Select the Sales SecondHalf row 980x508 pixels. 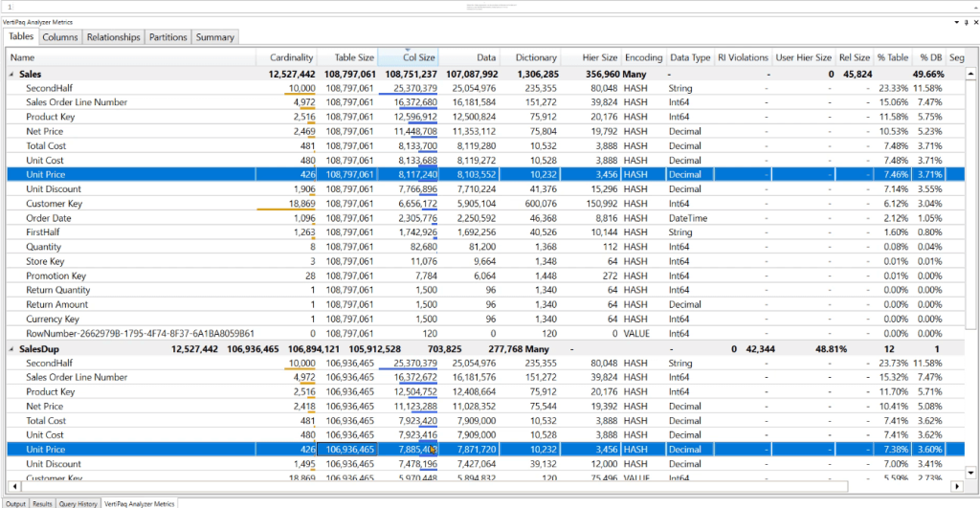click(485, 88)
